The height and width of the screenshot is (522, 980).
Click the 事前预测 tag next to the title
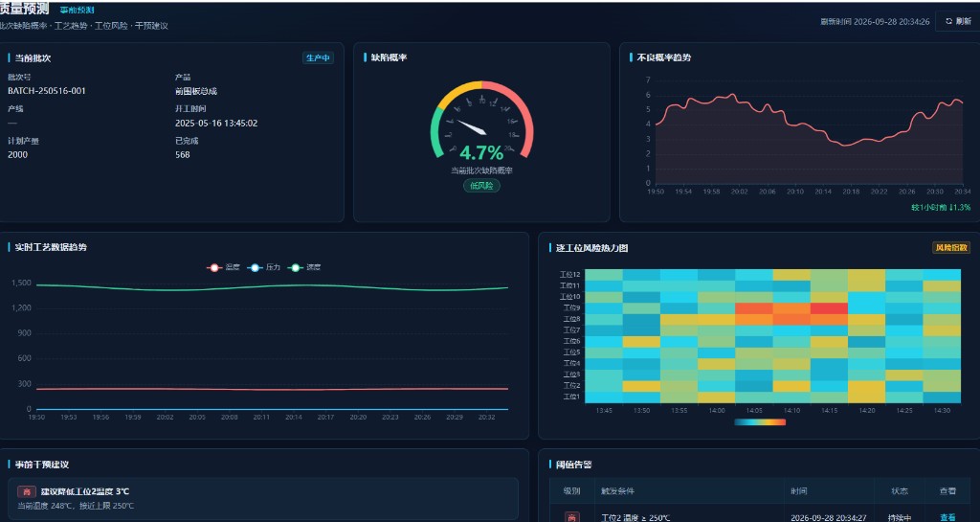(x=77, y=10)
